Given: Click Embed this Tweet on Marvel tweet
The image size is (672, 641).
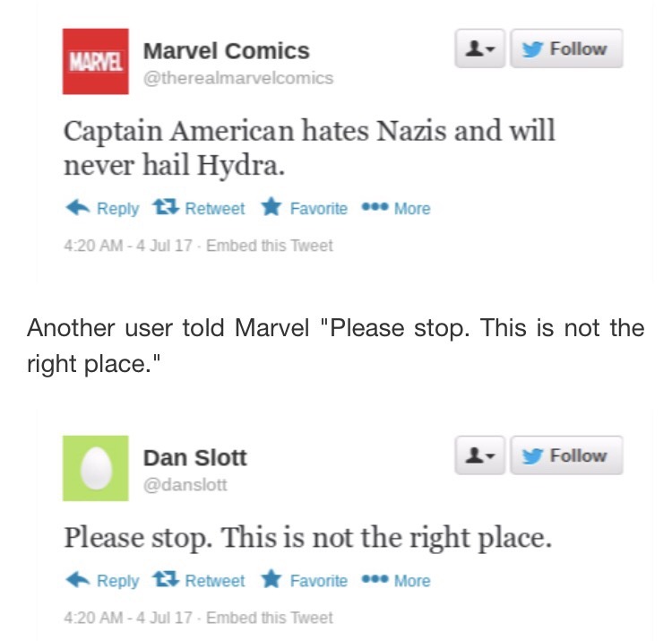Looking at the screenshot, I should point(269,245).
